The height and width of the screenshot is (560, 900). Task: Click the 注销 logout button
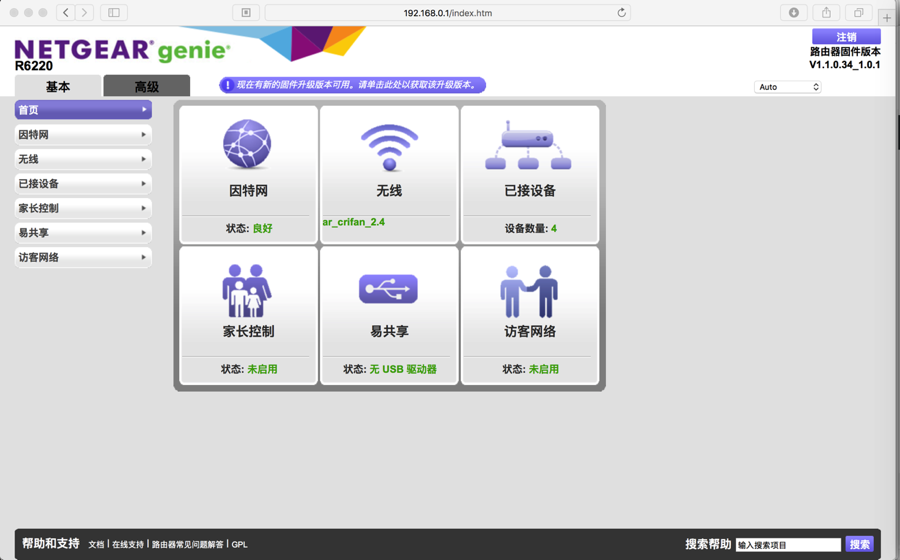point(846,37)
